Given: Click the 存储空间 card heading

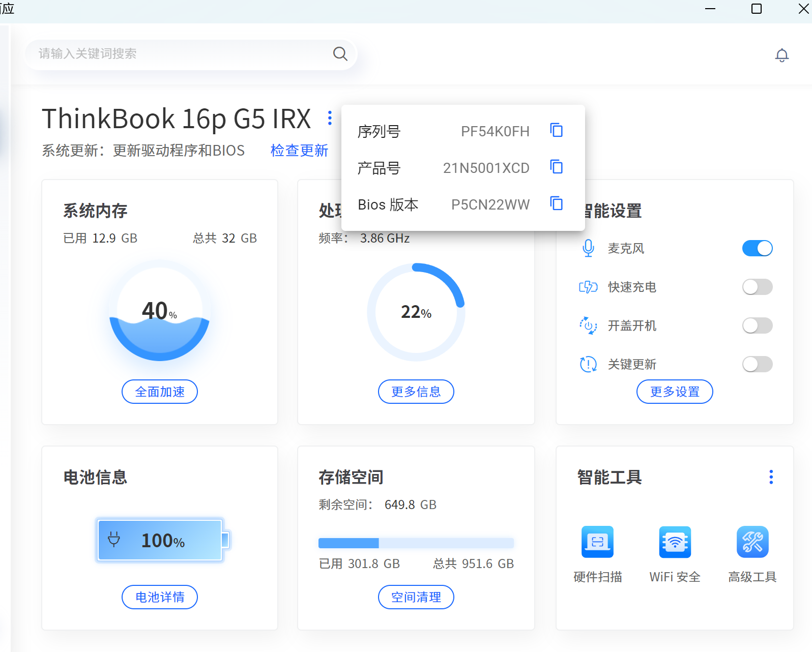Looking at the screenshot, I should (351, 477).
